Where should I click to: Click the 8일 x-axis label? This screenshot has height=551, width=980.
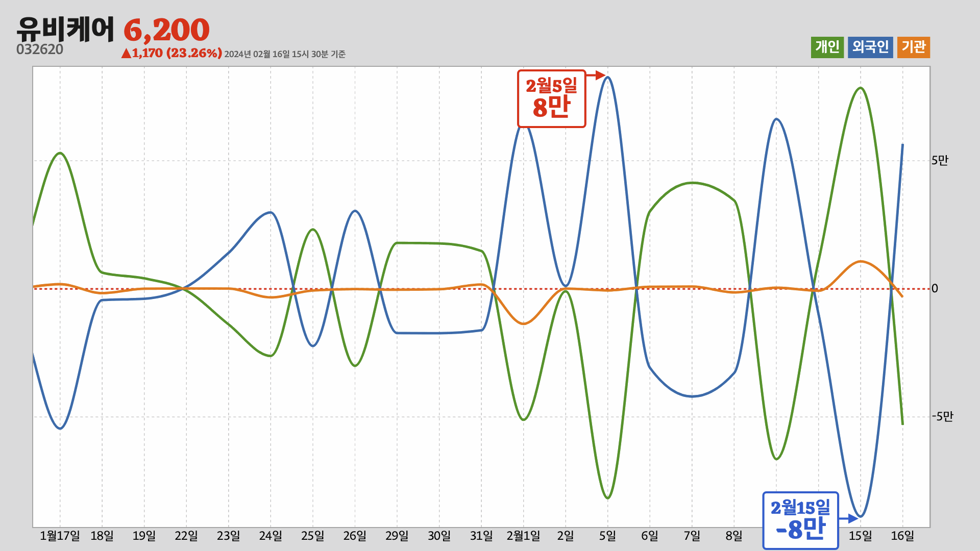pos(734,536)
